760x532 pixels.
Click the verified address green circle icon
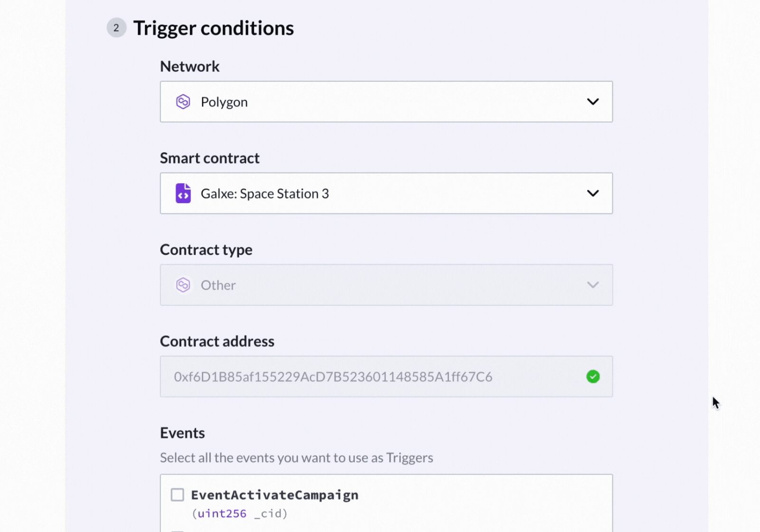593,377
